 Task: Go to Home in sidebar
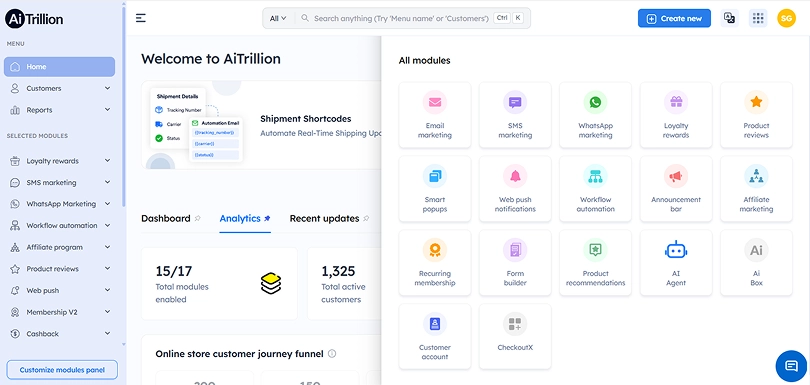pos(59,67)
